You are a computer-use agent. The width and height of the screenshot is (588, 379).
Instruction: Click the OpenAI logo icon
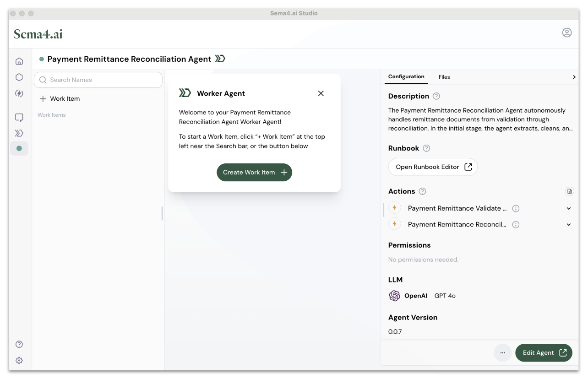tap(394, 296)
